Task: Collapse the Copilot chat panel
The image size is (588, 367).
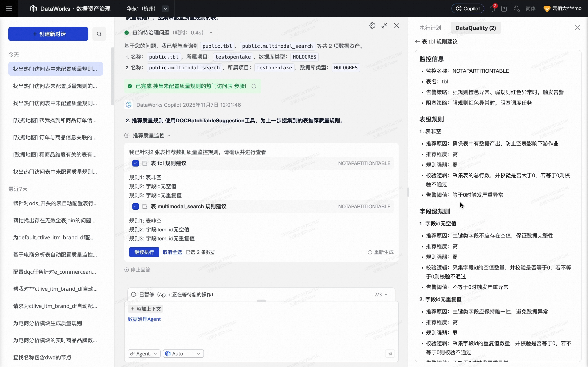Action: [384, 25]
